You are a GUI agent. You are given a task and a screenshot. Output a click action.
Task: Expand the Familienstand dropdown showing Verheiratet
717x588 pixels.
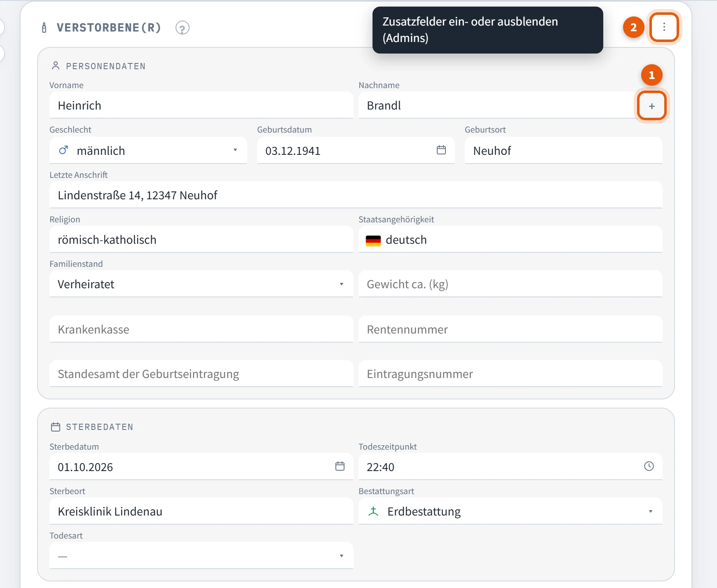pyautogui.click(x=201, y=284)
